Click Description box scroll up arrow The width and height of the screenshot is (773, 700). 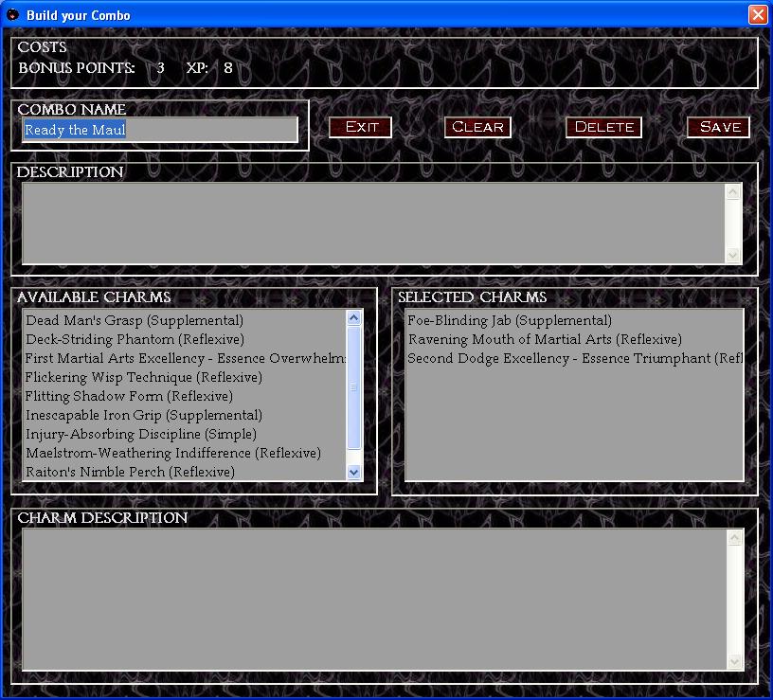733,191
